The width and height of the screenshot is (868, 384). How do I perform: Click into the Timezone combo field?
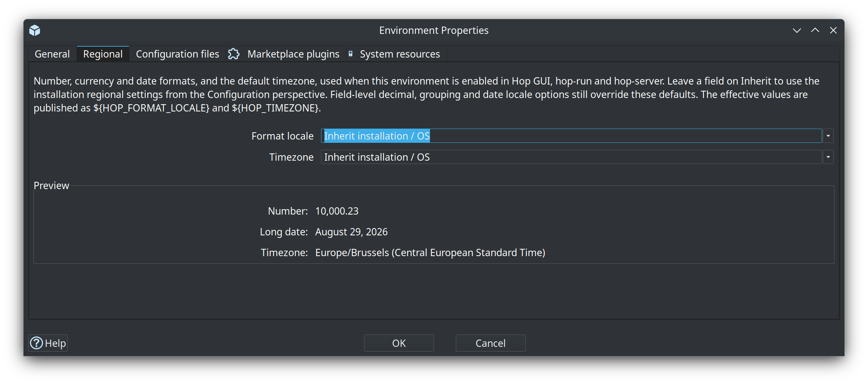[571, 157]
